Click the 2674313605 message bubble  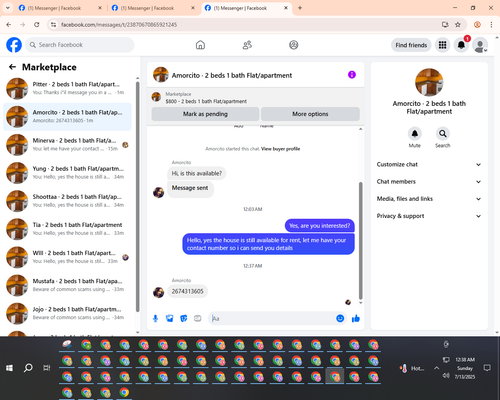coord(188,291)
